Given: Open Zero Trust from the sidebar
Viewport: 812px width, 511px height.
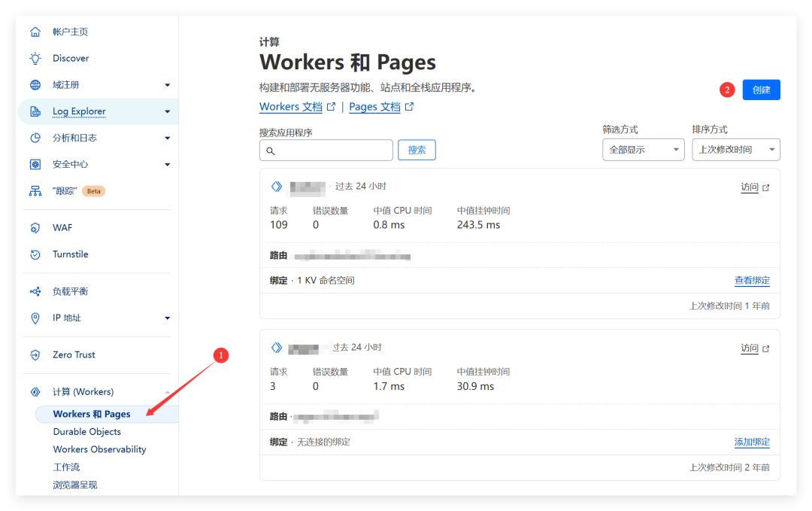Looking at the screenshot, I should click(74, 355).
